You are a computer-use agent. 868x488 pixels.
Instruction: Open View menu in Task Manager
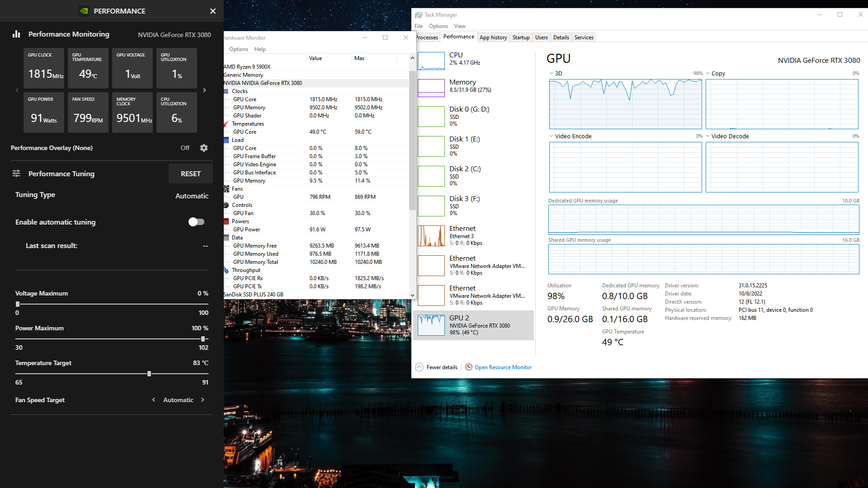(x=460, y=26)
